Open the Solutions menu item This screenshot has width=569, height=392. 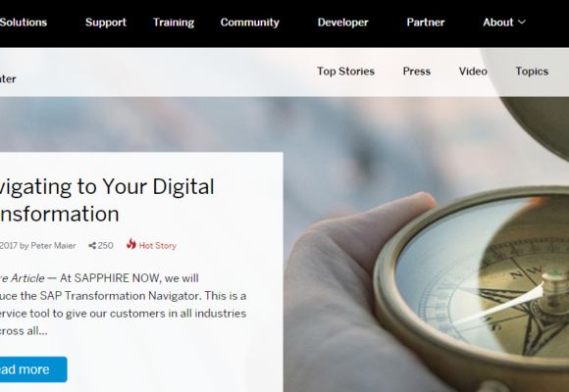click(24, 23)
